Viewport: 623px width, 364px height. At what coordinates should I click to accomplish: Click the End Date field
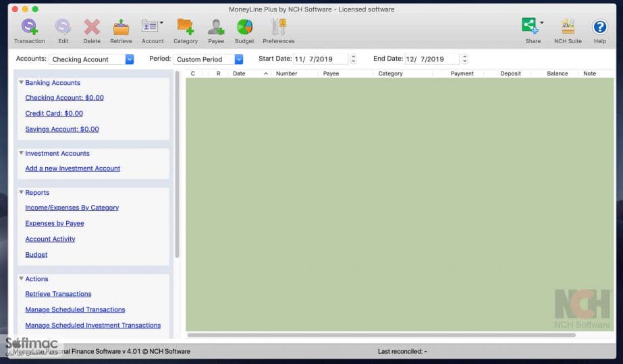click(x=431, y=59)
